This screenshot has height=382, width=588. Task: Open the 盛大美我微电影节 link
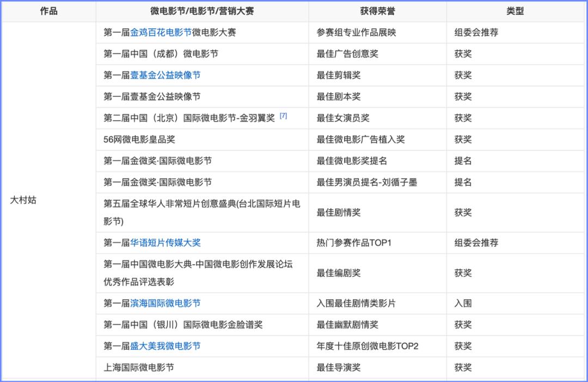pyautogui.click(x=166, y=346)
